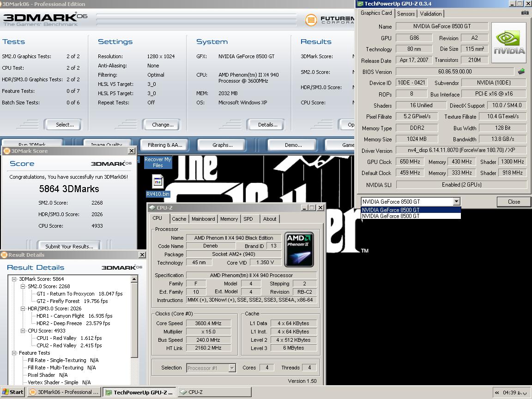Click the CPU-Z title bar icon
This screenshot has width=532, height=399.
pyautogui.click(x=152, y=208)
